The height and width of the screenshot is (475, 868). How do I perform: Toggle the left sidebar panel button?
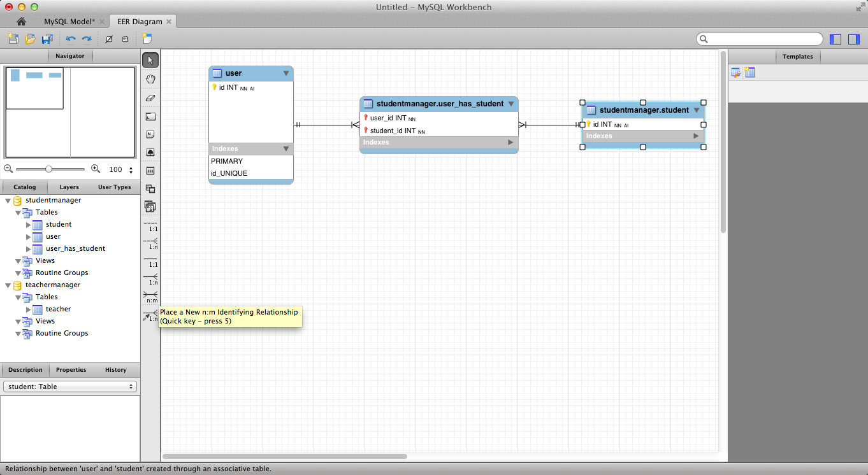click(x=835, y=39)
